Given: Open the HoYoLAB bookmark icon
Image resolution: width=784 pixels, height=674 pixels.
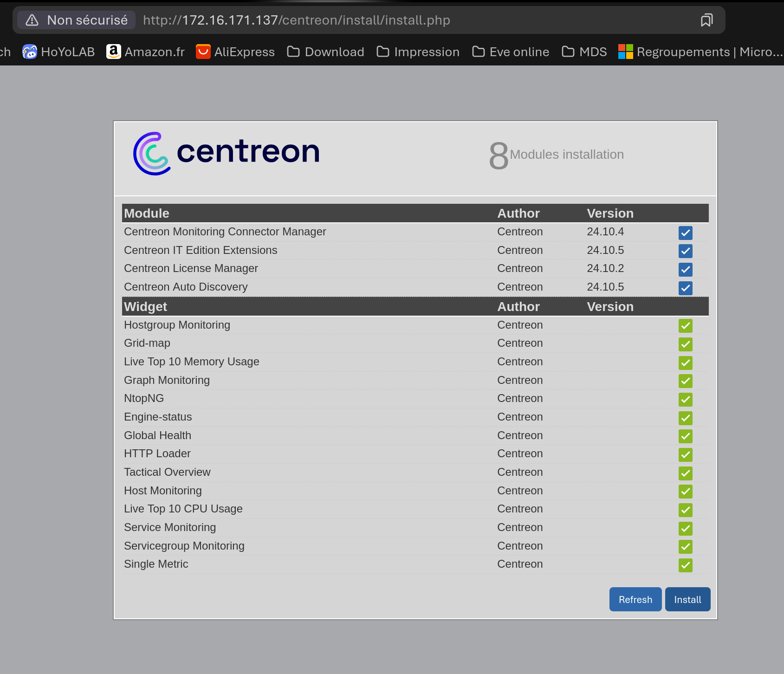Looking at the screenshot, I should [30, 52].
